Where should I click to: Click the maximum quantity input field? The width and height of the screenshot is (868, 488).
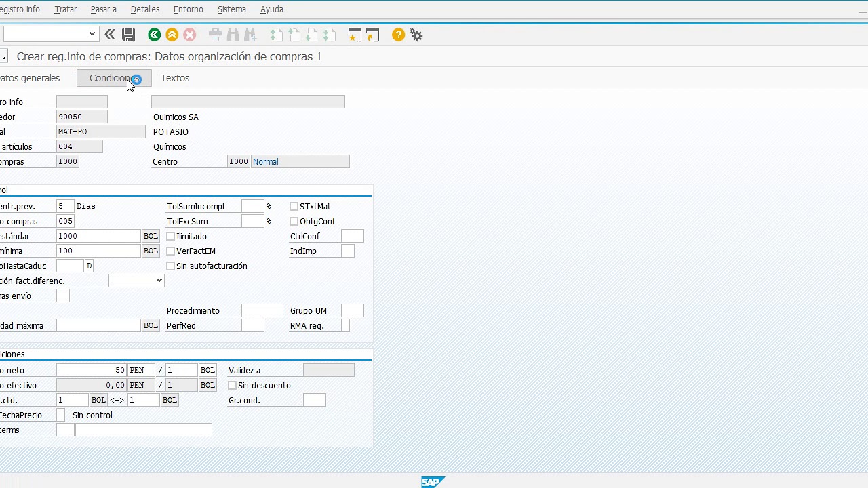pos(98,325)
